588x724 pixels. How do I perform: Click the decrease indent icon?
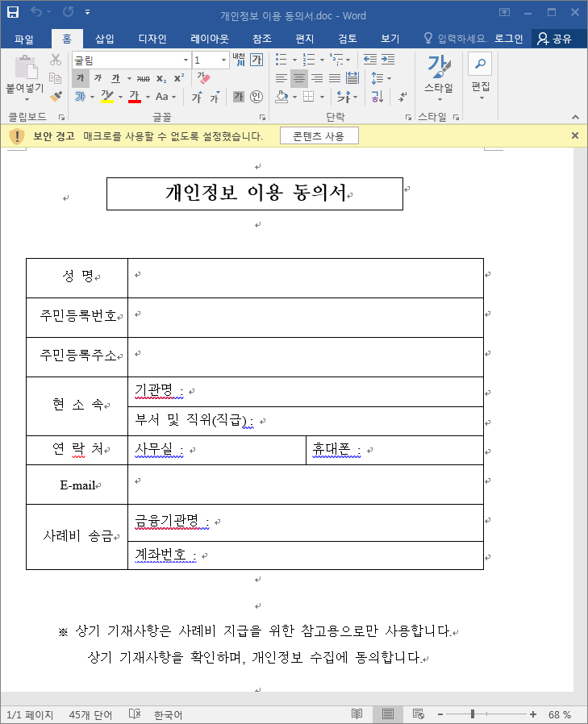click(x=370, y=59)
